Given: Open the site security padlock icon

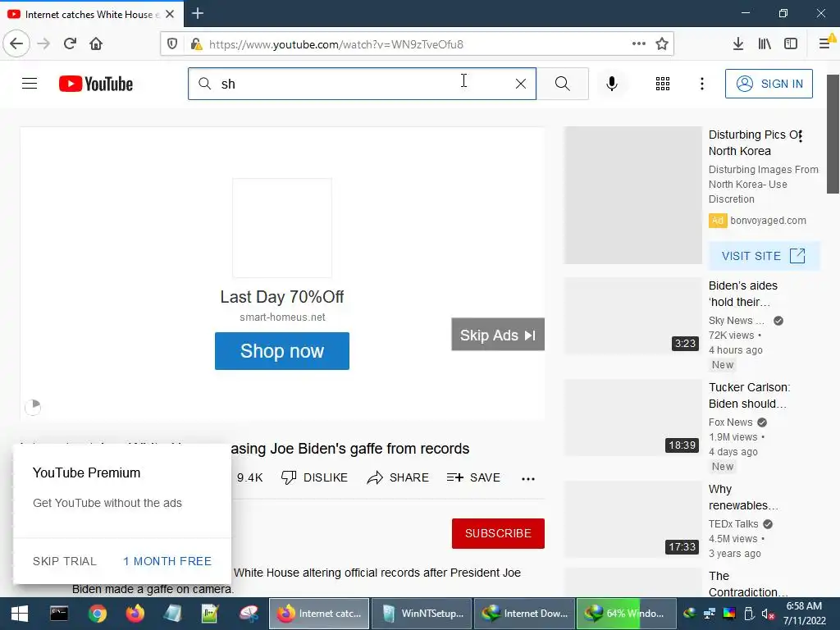Looking at the screenshot, I should tap(196, 44).
